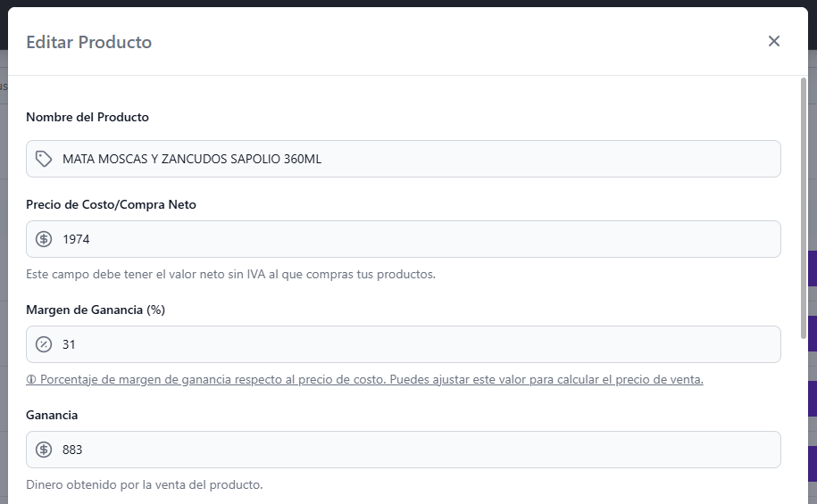
Task: Click the dollar icon in Ganancia field
Action: [44, 450]
